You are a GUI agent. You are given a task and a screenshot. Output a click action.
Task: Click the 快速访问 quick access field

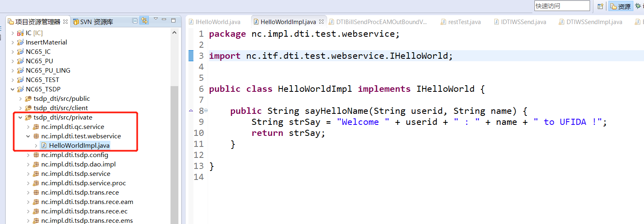click(x=562, y=6)
